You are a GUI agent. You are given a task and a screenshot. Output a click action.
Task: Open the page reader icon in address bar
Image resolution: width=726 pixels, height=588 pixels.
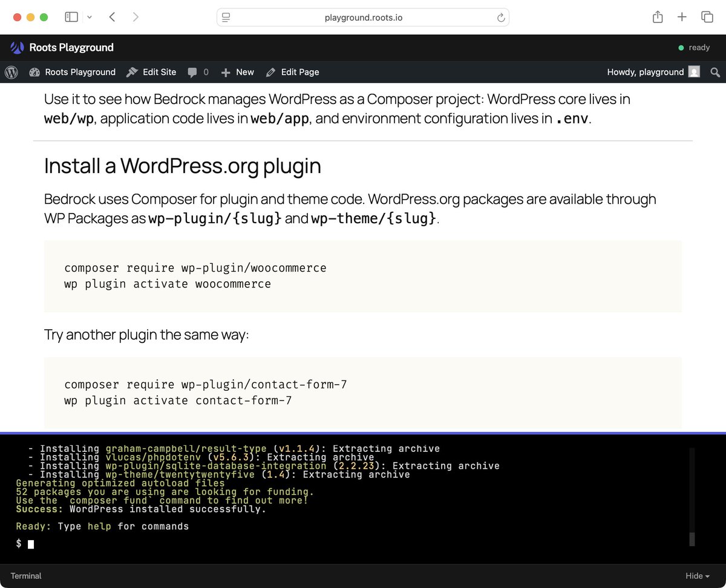pyautogui.click(x=226, y=18)
